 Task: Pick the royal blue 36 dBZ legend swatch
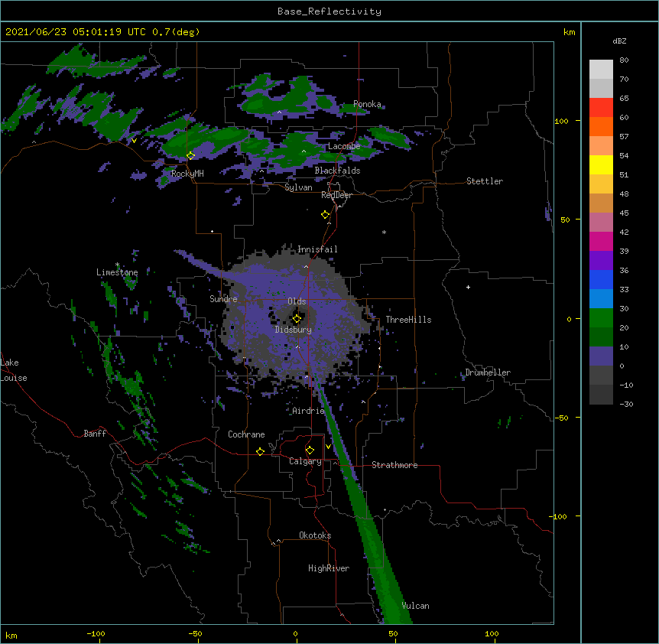tap(601, 279)
